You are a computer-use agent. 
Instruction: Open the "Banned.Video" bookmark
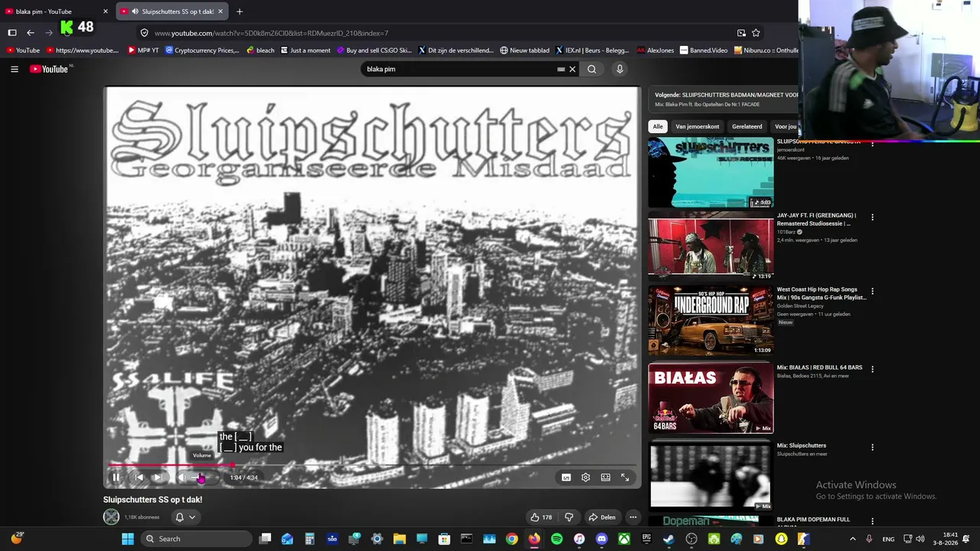tap(704, 51)
